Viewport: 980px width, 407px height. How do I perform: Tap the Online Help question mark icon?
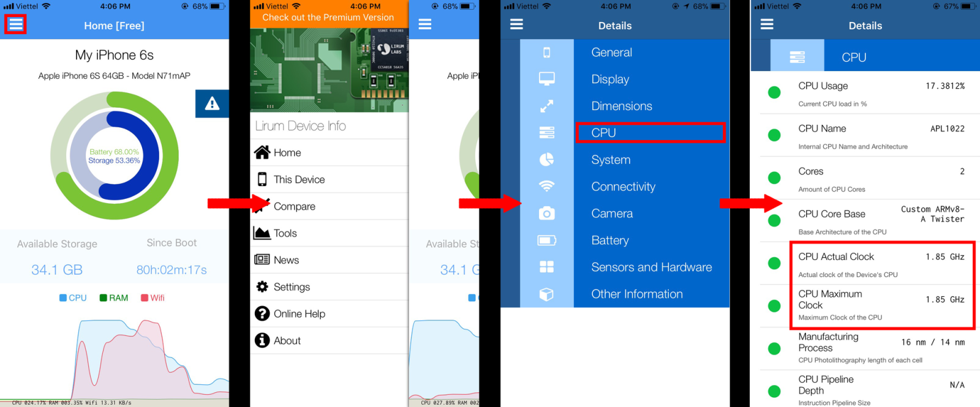262,313
